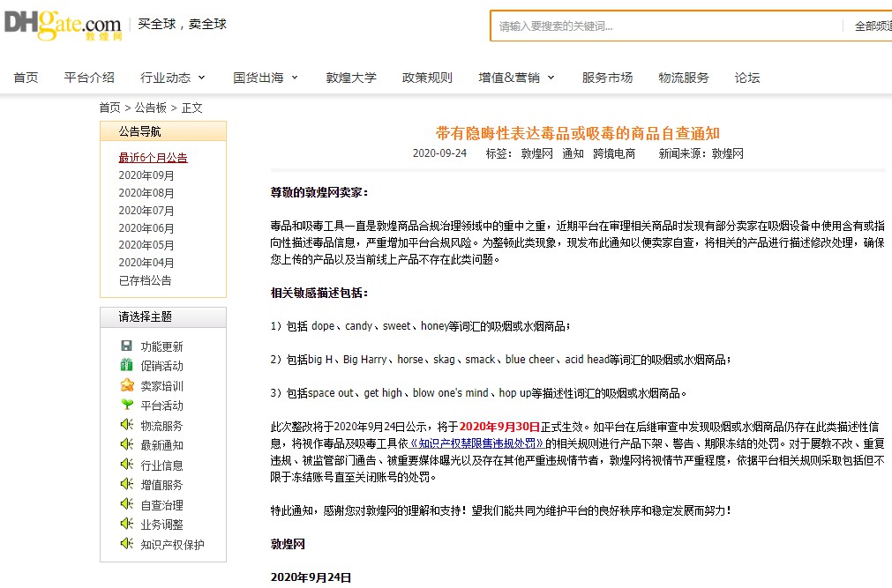Viewport: 892px width, 588px height.
Task: Select the 功能更新 topic
Action: pyautogui.click(x=162, y=346)
